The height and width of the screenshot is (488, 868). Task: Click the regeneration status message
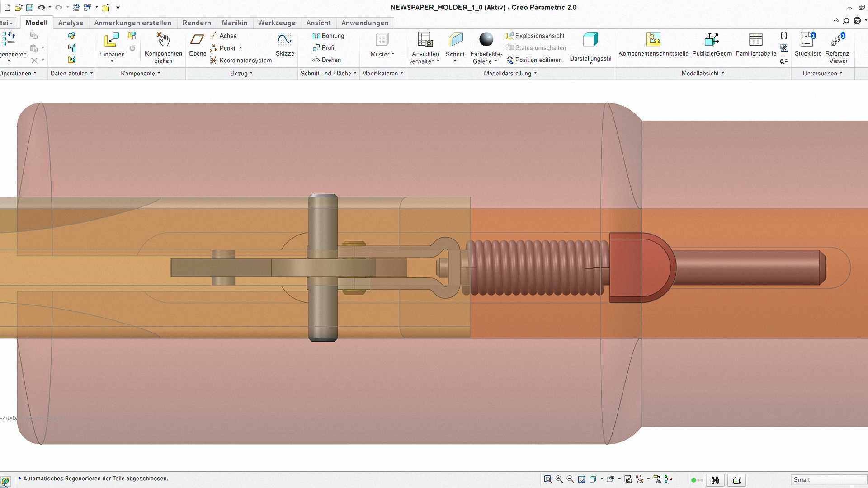point(95,479)
